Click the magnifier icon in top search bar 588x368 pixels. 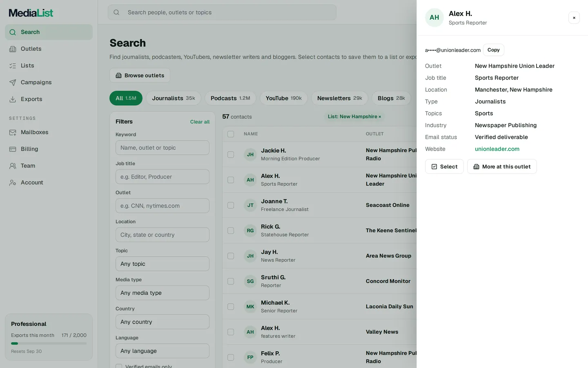(x=116, y=12)
